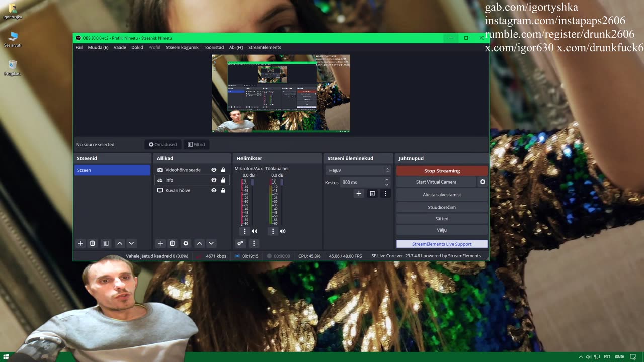Remove scene transition with trash icon
The width and height of the screenshot is (644, 362).
(x=372, y=194)
